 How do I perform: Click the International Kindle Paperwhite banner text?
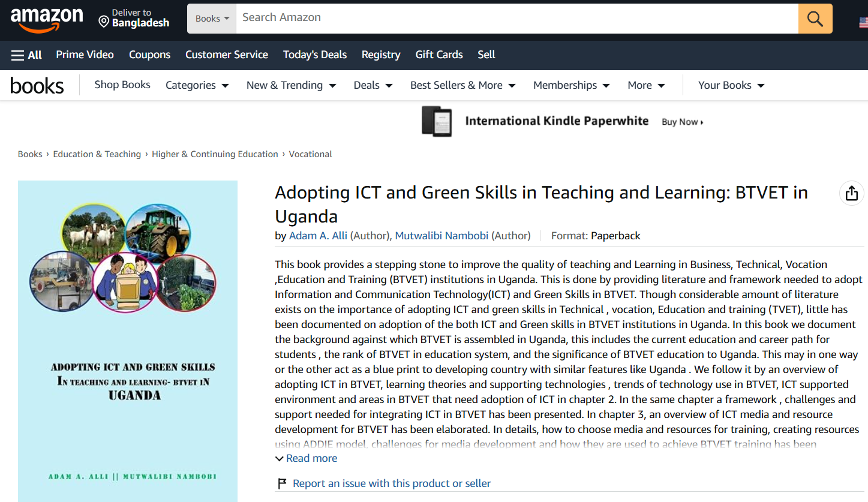(x=557, y=121)
